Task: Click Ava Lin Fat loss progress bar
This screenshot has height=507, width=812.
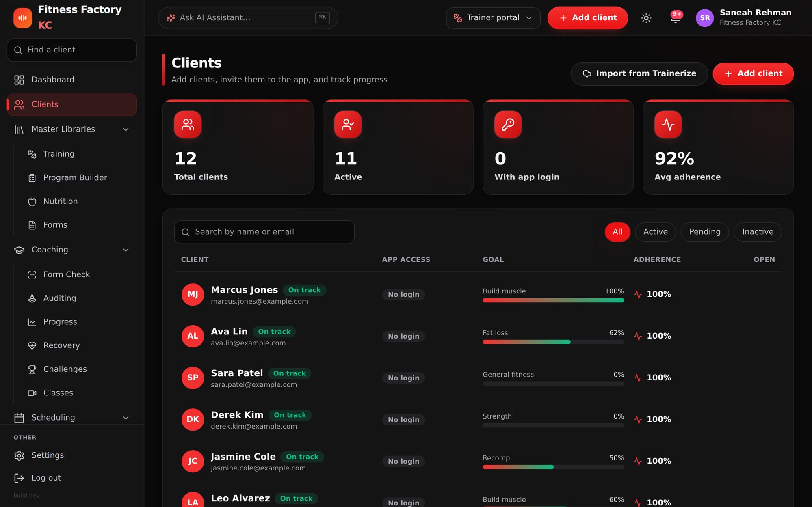Action: pos(553,342)
